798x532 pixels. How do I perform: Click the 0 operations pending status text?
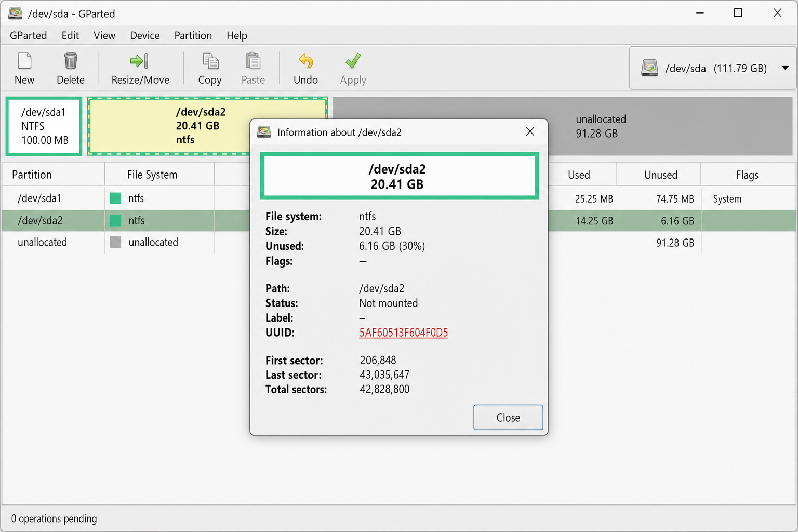tap(54, 518)
